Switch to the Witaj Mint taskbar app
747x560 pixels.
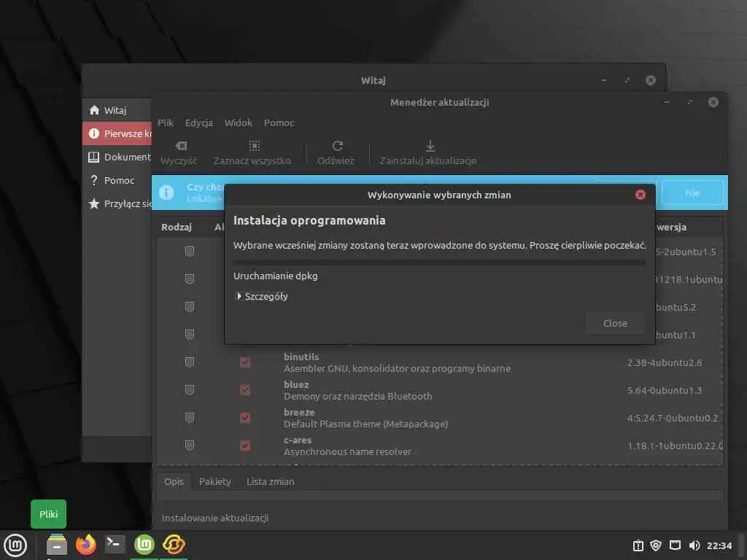144,544
